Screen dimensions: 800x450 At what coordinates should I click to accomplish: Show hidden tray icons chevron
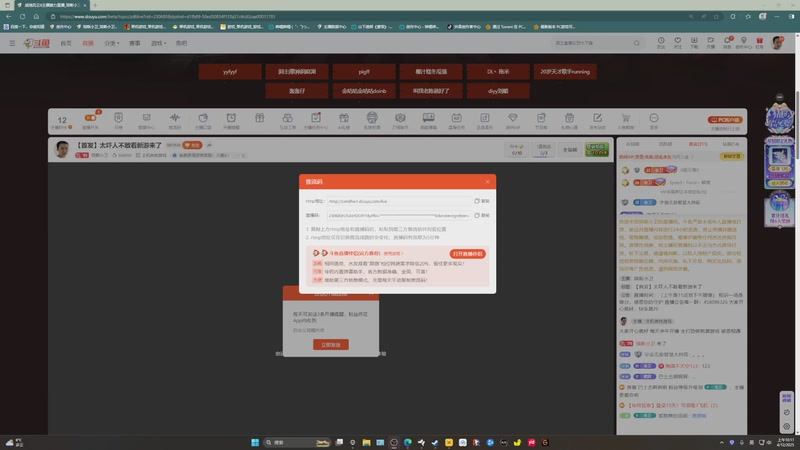pos(721,442)
